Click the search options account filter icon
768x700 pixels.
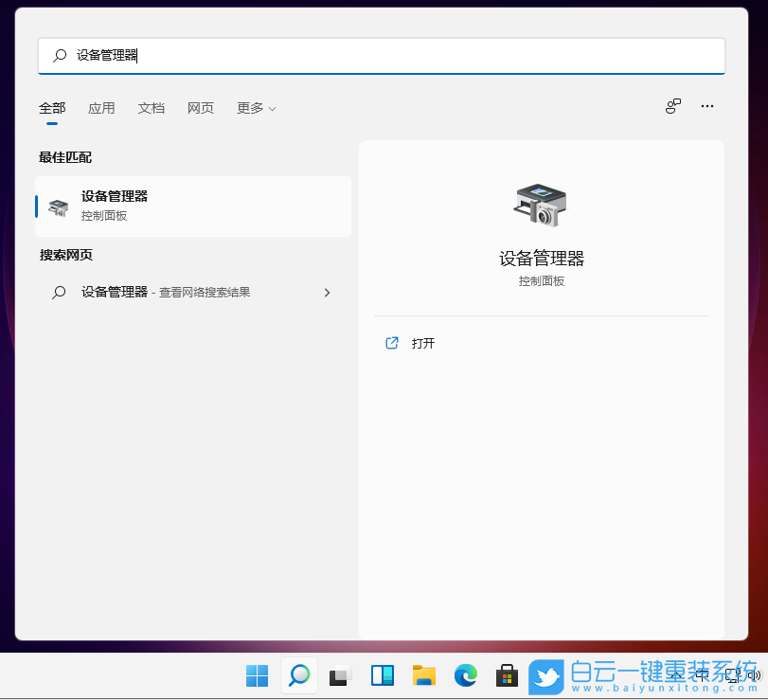672,106
